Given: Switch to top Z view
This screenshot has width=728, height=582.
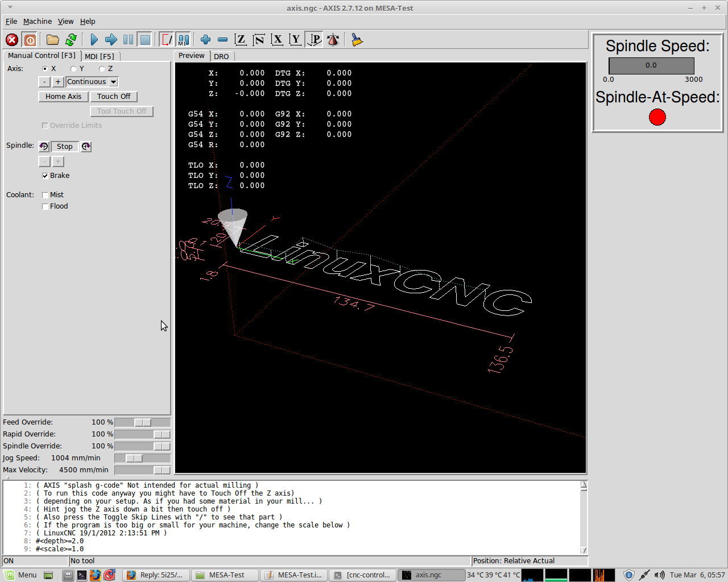Looking at the screenshot, I should pyautogui.click(x=241, y=40).
